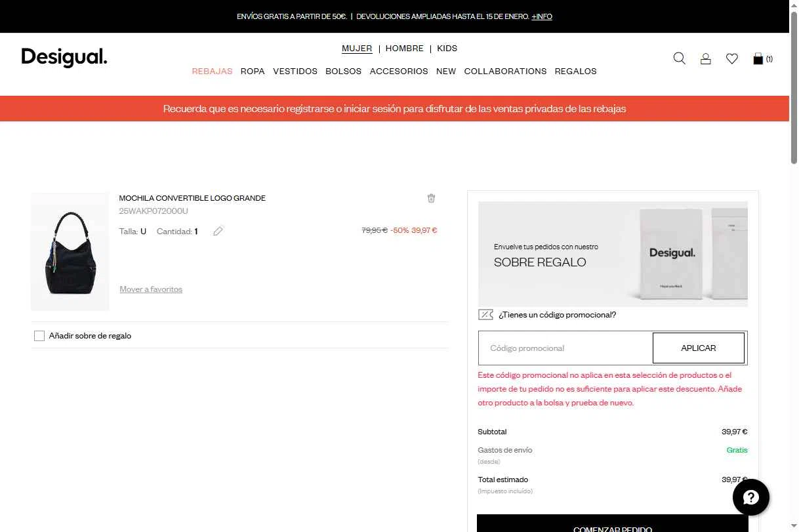
Task: Click Mover a favoritos link
Action: 151,289
